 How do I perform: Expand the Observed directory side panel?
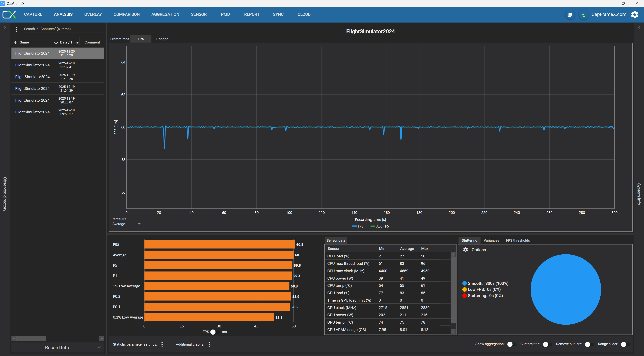(5, 28)
